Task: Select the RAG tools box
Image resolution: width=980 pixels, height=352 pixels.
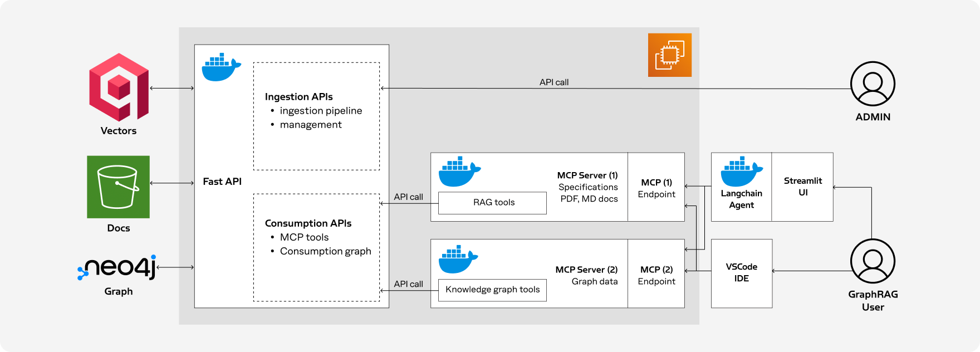Action: click(492, 203)
